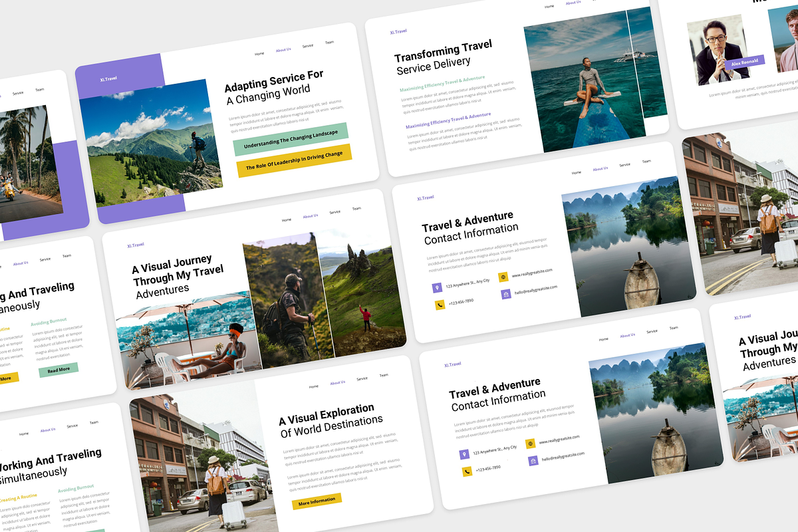
Task: Select the bearded hiker photo on Visual Journey slide
Action: pos(287,299)
